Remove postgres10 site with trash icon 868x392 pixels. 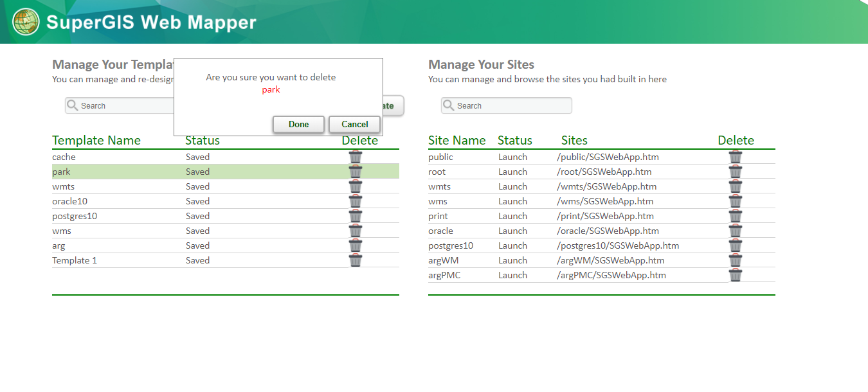[x=736, y=245]
